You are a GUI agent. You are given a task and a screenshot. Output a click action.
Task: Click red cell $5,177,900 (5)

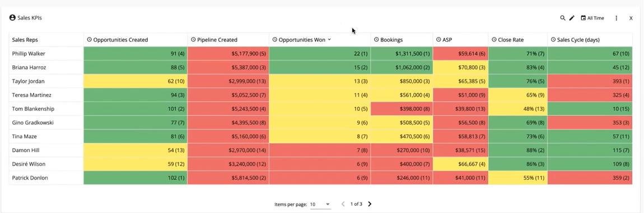tap(228, 54)
